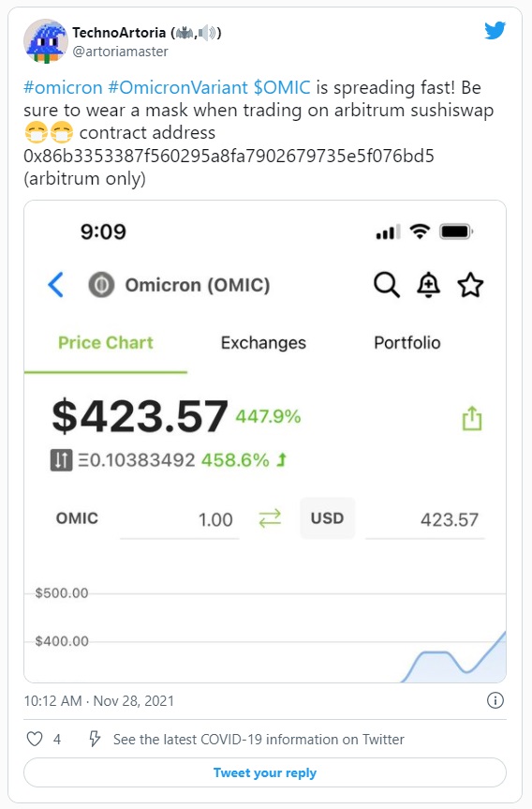Edit the OMIC amount field 1.00
The image size is (532, 809).
point(180,519)
